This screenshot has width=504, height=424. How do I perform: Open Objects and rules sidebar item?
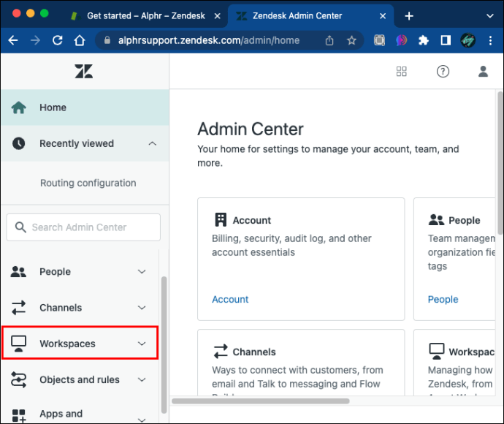[x=80, y=379]
